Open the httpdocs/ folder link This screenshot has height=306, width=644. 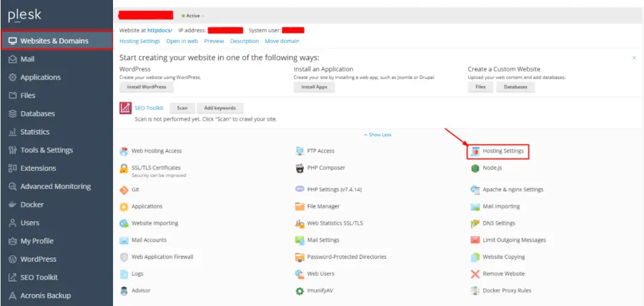click(x=160, y=30)
